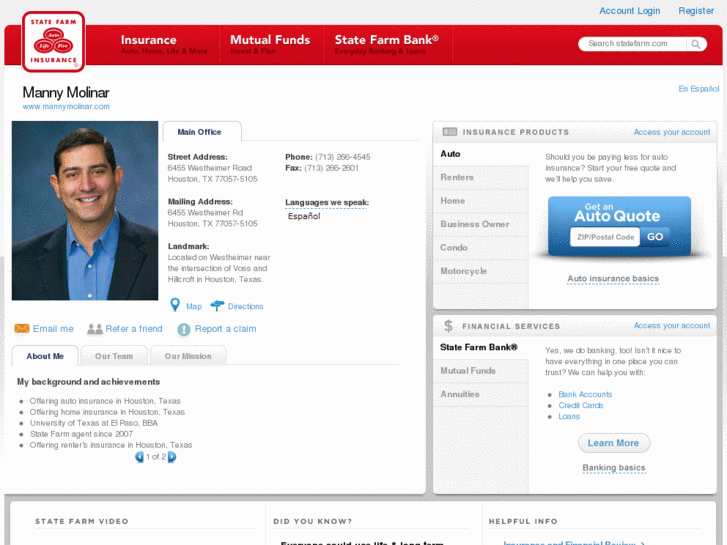Click the Manny Molinar name heading
The width and height of the screenshot is (727, 545).
click(x=66, y=92)
